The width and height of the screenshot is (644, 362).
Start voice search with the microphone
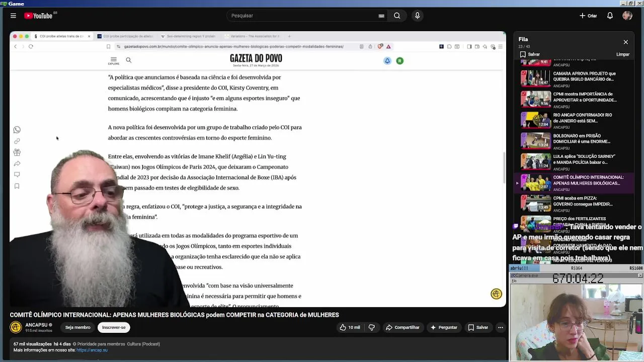coord(417,16)
